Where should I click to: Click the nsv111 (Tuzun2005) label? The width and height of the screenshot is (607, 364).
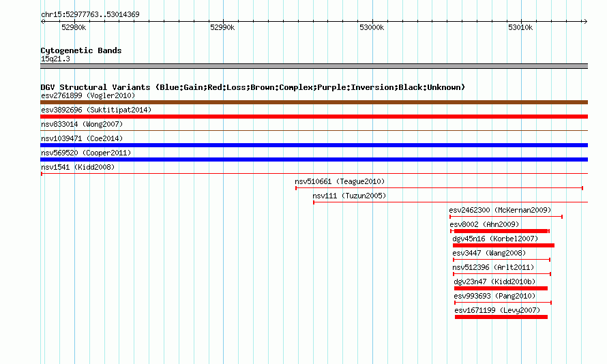click(349, 196)
